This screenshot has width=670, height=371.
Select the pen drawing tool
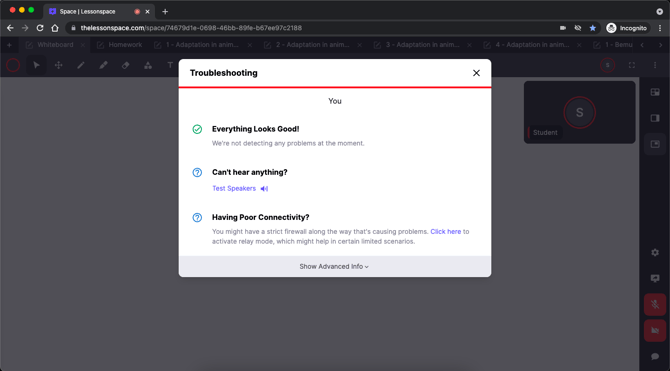pos(81,65)
